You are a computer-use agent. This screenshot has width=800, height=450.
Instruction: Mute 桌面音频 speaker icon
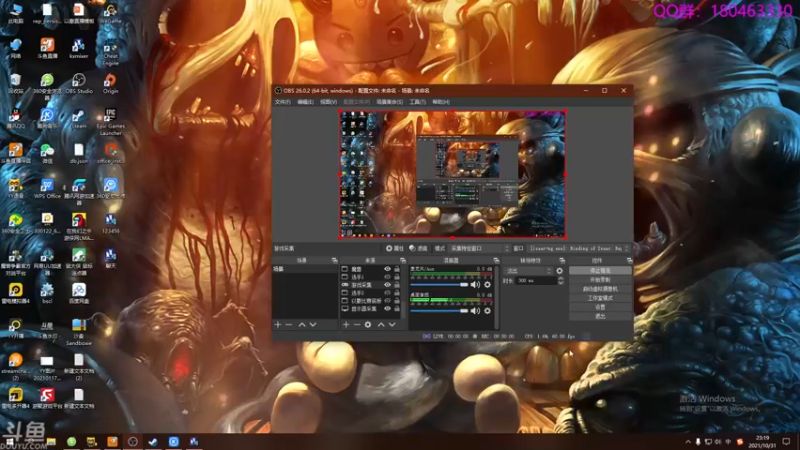(475, 311)
